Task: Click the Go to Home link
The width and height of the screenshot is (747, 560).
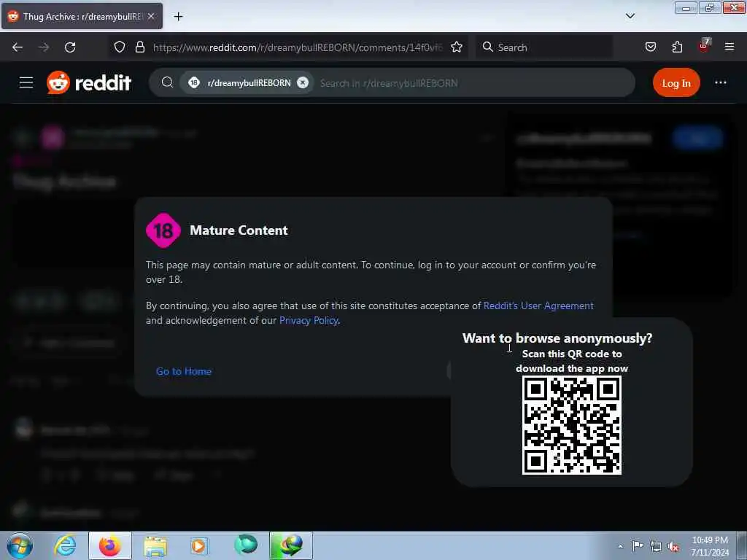Action: tap(184, 371)
